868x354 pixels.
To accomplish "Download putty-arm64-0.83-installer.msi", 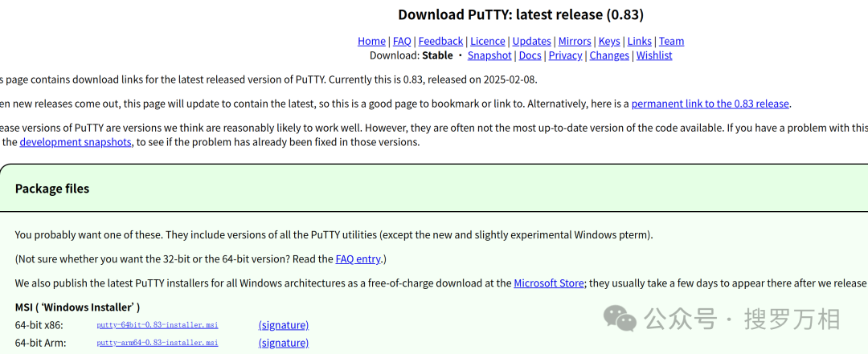I will tap(158, 343).
